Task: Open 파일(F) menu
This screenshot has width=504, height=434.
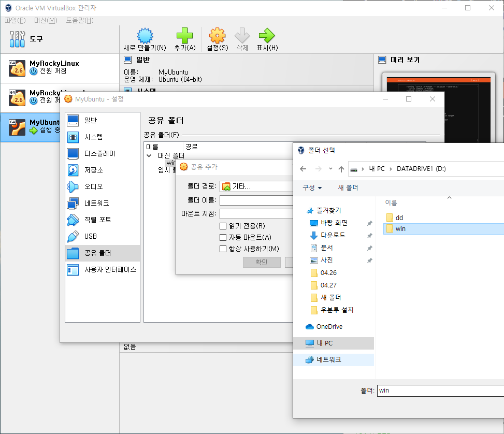Action: tap(15, 21)
